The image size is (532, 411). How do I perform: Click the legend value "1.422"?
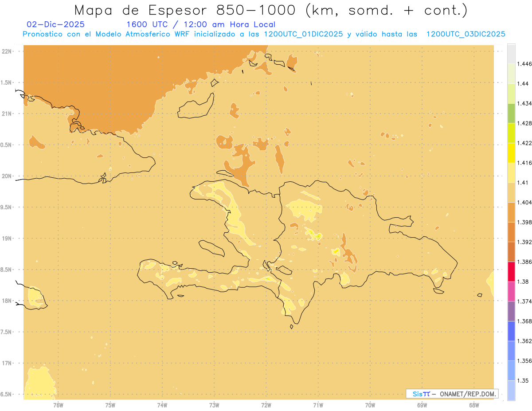[524, 143]
